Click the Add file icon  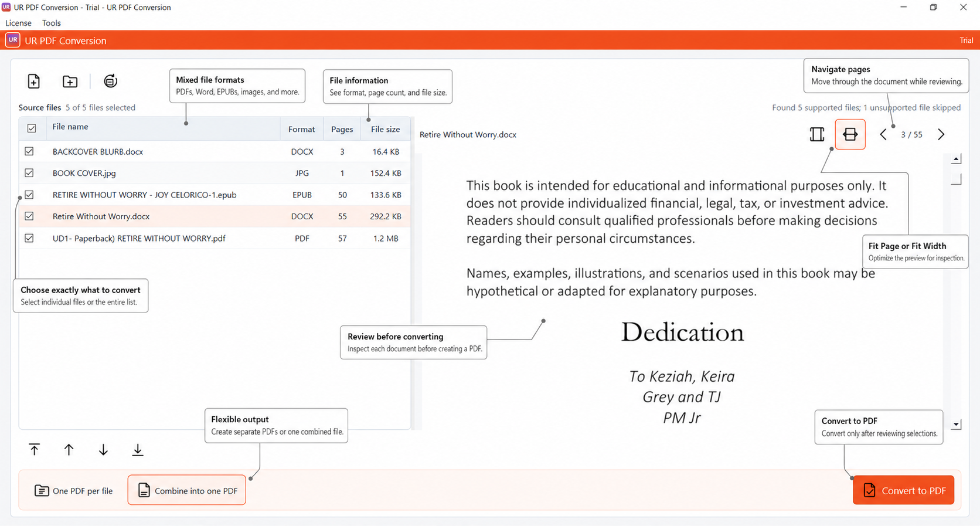coord(33,82)
